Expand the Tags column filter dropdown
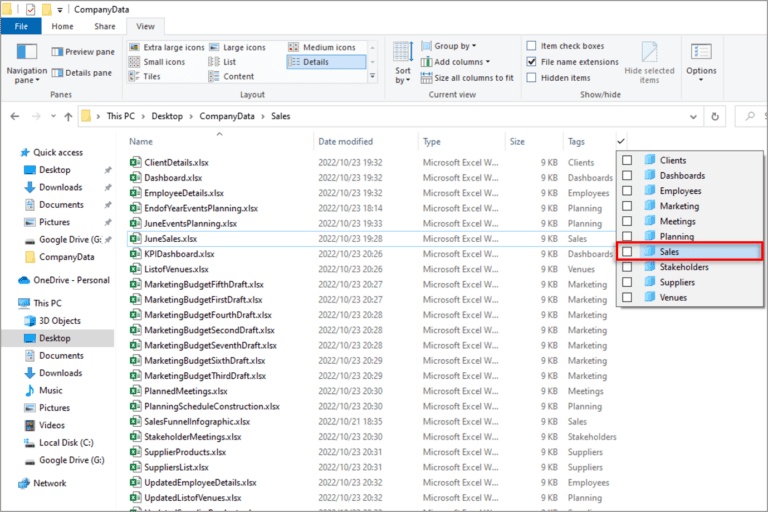Screen dimensions: 768x512 tap(621, 141)
